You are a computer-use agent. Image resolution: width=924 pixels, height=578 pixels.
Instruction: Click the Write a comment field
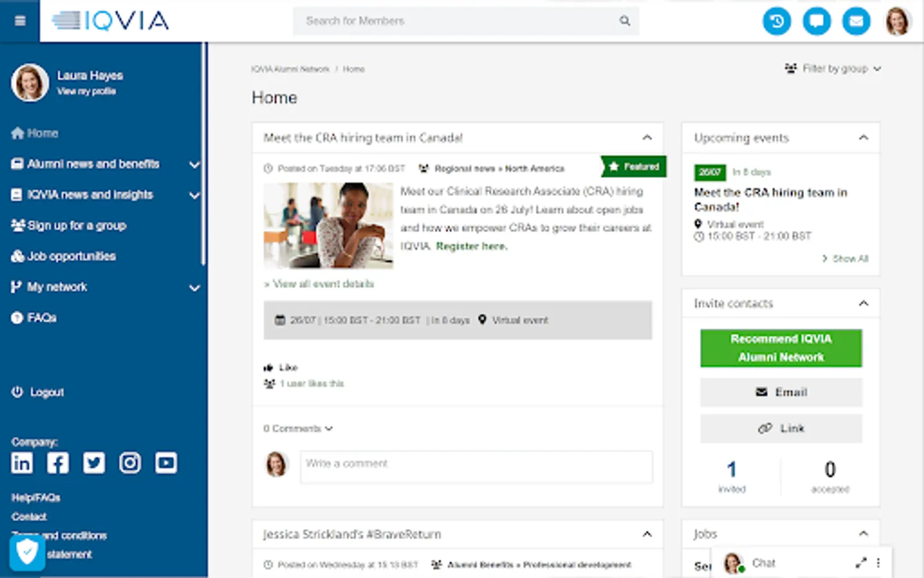476,467
